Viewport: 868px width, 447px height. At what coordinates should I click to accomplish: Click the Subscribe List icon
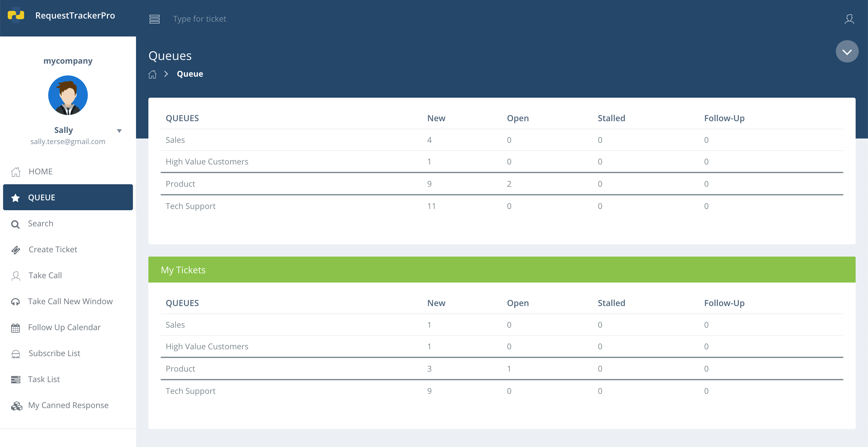pos(15,354)
